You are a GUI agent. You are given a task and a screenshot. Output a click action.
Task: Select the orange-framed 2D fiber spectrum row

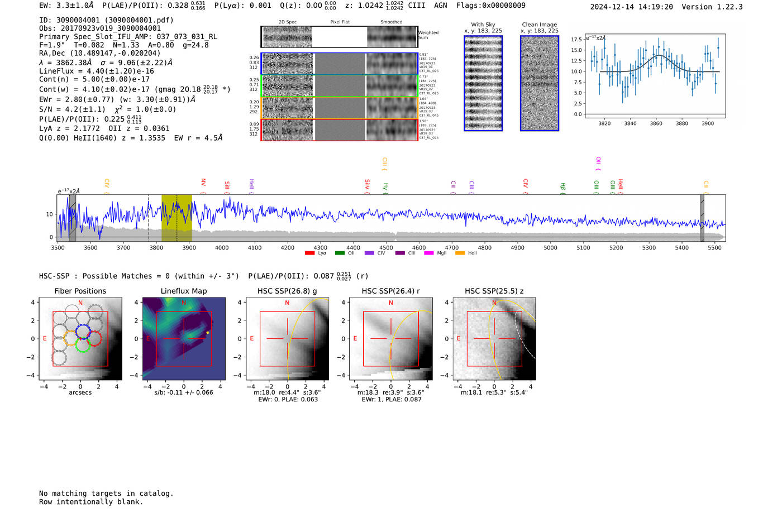[x=340, y=108]
